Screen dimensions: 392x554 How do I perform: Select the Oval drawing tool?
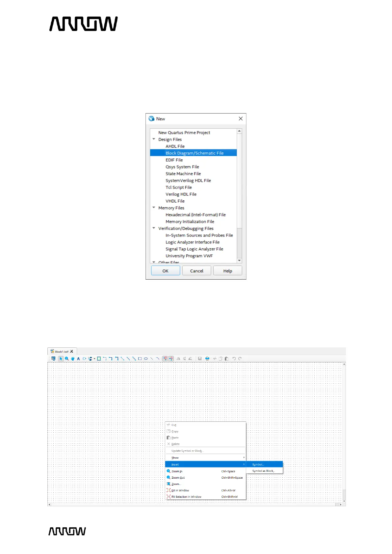coord(146,359)
